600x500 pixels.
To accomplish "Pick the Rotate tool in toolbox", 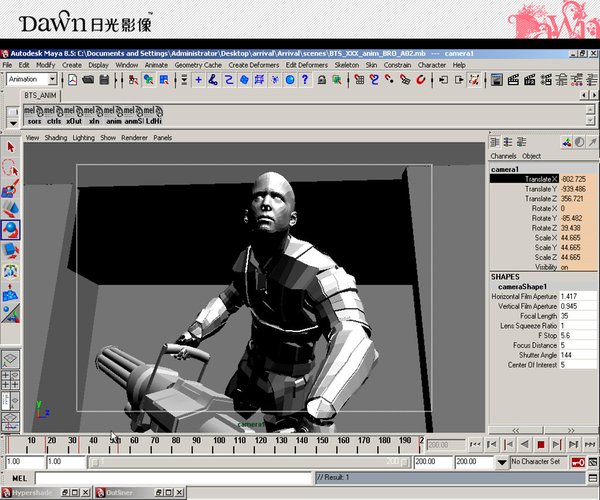I will tap(11, 229).
